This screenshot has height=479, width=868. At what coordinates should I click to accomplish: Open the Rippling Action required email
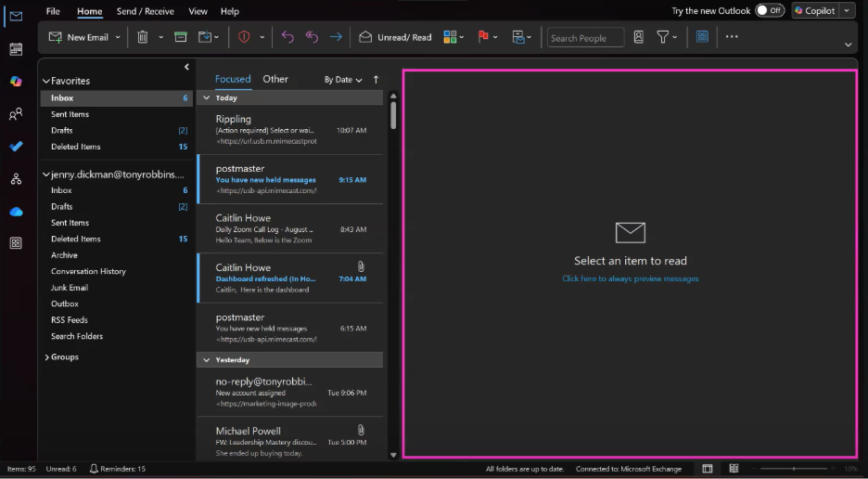click(290, 130)
